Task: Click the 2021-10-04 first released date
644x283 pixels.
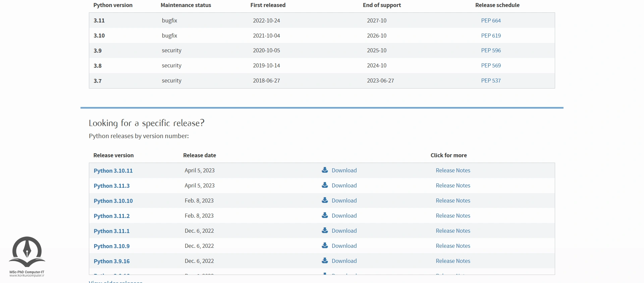Action: 266,36
